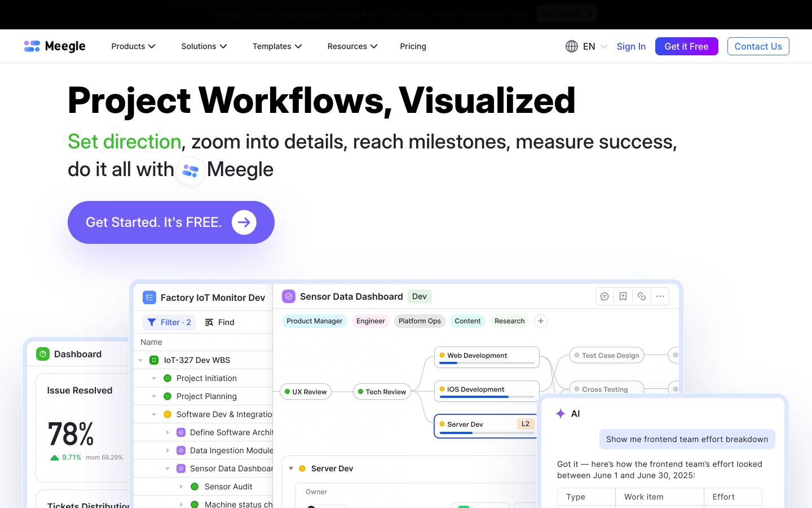This screenshot has height=508, width=812.
Task: Click the green status dot of Project Planning
Action: pos(167,396)
